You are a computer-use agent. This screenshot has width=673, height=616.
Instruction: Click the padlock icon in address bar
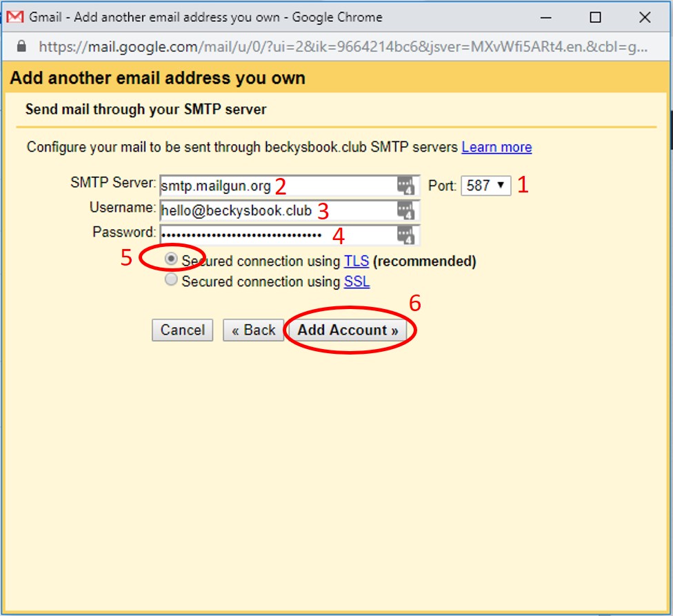click(21, 46)
